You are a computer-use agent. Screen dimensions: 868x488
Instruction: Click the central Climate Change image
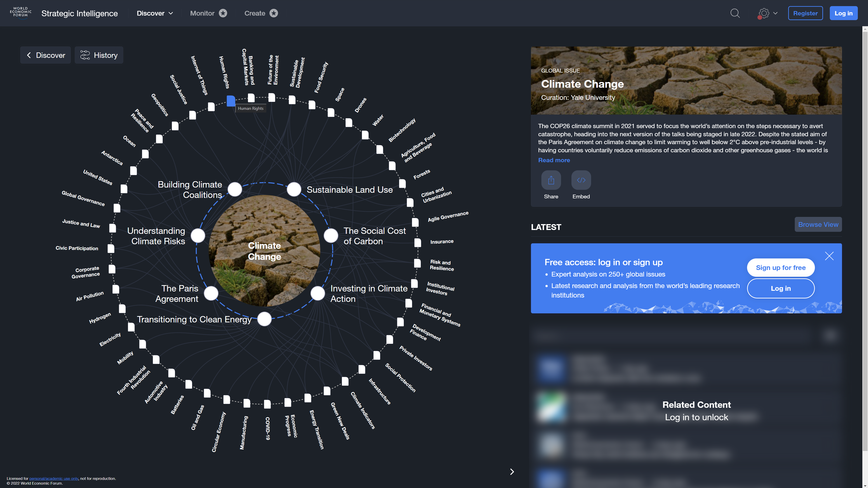(x=264, y=251)
